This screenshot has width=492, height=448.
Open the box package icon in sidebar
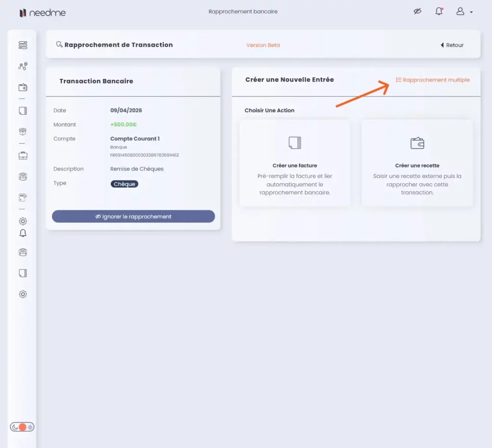click(x=23, y=132)
